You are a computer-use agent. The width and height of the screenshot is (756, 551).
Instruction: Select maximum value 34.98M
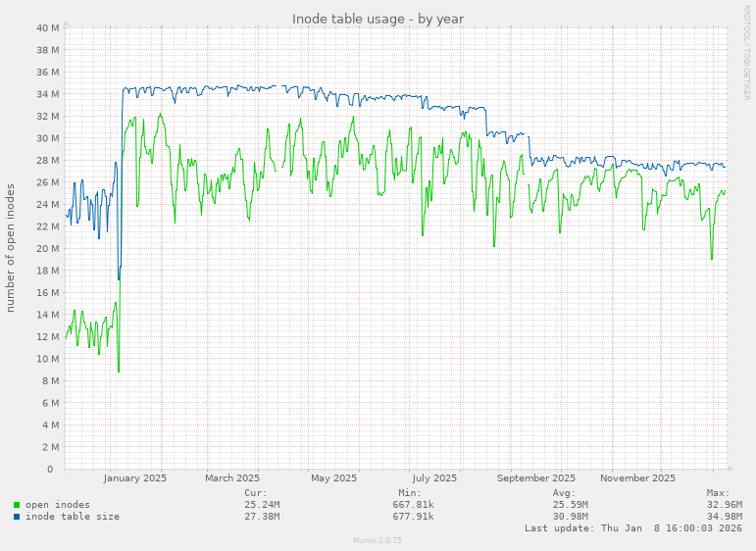coord(725,517)
